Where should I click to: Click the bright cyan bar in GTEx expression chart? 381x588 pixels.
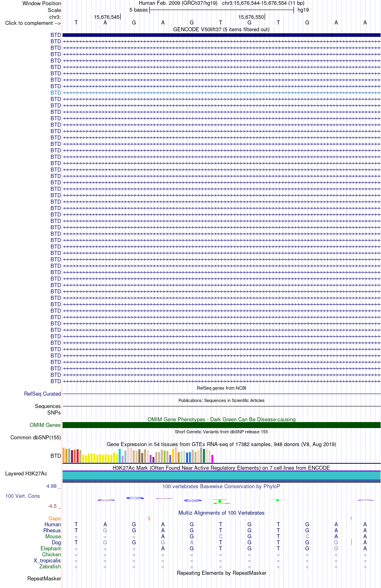[120, 456]
